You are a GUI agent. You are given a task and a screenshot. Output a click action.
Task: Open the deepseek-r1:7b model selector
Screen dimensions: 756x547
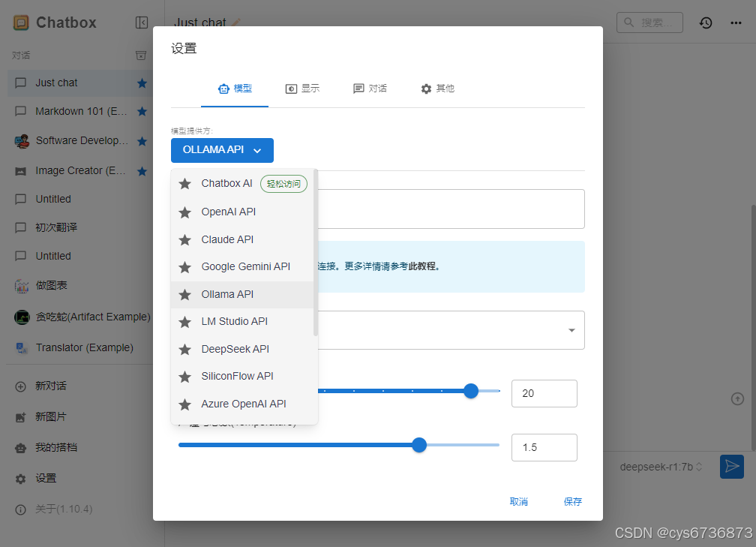point(661,467)
